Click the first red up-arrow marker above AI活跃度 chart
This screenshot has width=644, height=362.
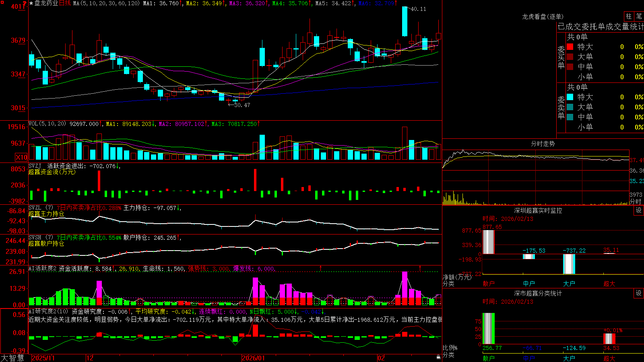[321, 268]
